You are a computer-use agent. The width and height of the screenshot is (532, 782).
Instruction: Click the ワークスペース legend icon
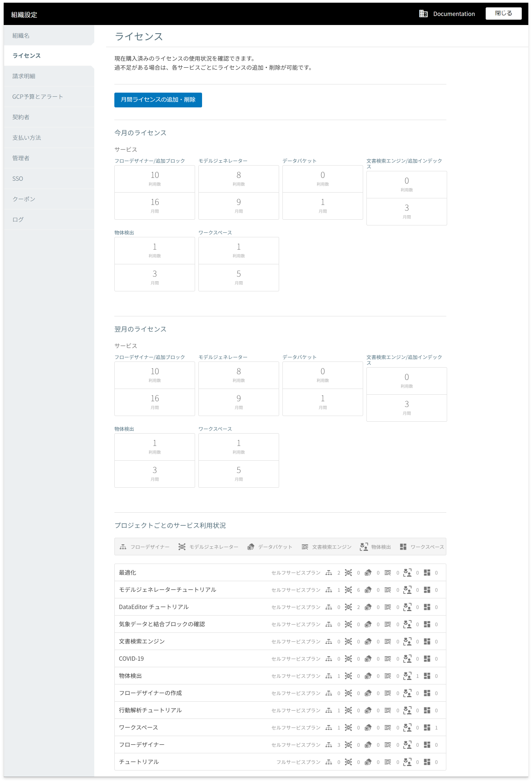pyautogui.click(x=403, y=547)
